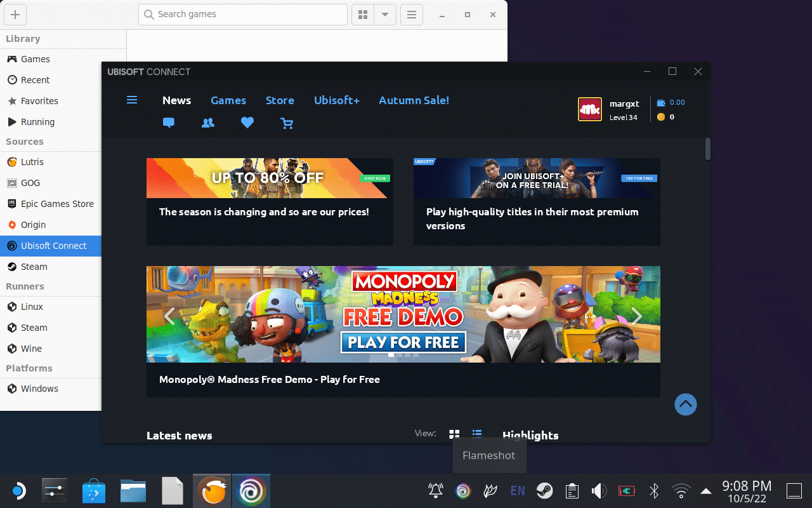Expand Lutris view options dropdown arrow
This screenshot has height=508, width=812.
(x=385, y=15)
